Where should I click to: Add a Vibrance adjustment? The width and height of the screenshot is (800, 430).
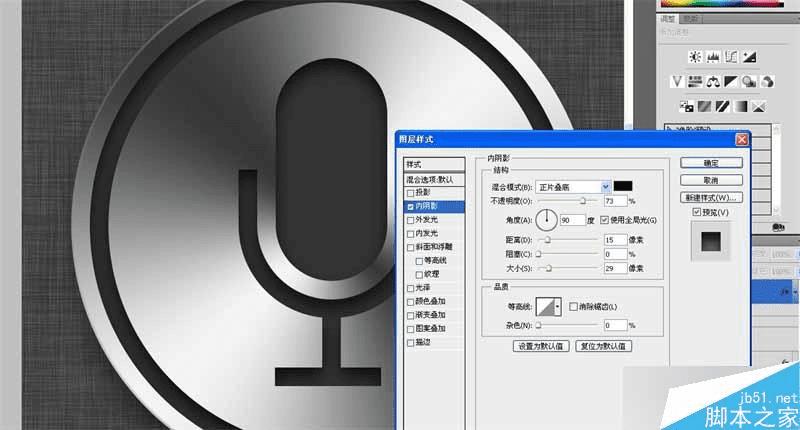[677, 82]
